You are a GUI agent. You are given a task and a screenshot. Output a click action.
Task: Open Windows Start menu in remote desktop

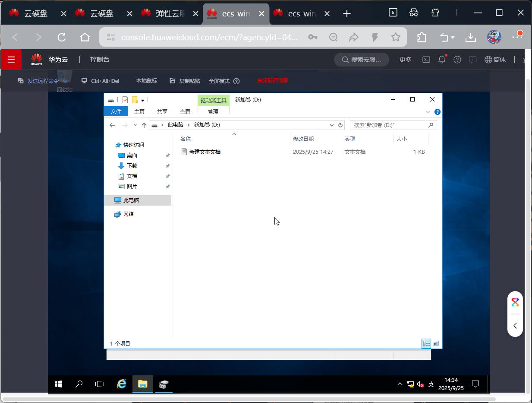pyautogui.click(x=58, y=384)
